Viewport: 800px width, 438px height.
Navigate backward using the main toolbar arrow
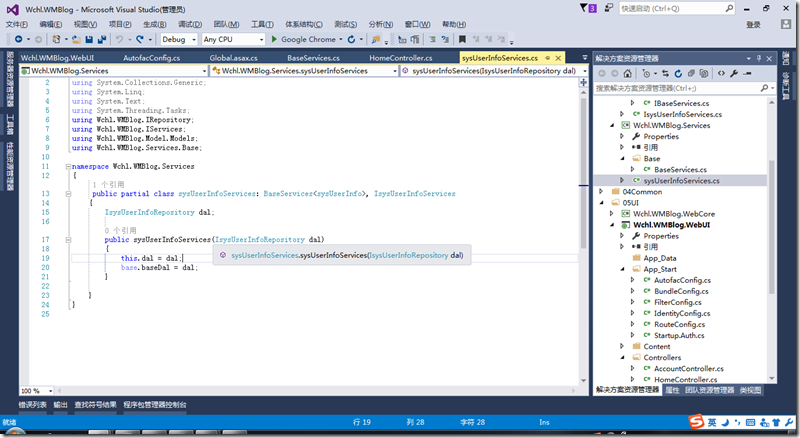pos(19,39)
